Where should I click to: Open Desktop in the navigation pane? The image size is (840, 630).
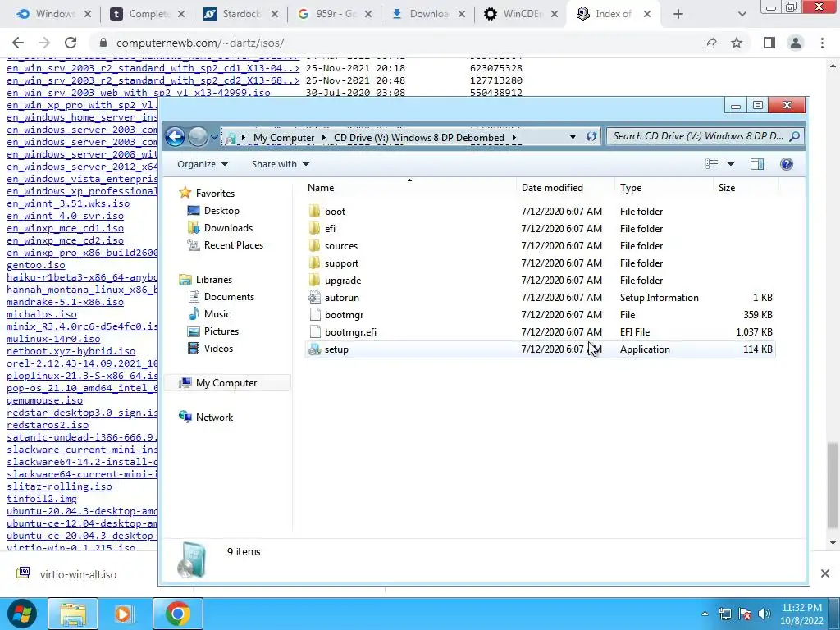221,211
